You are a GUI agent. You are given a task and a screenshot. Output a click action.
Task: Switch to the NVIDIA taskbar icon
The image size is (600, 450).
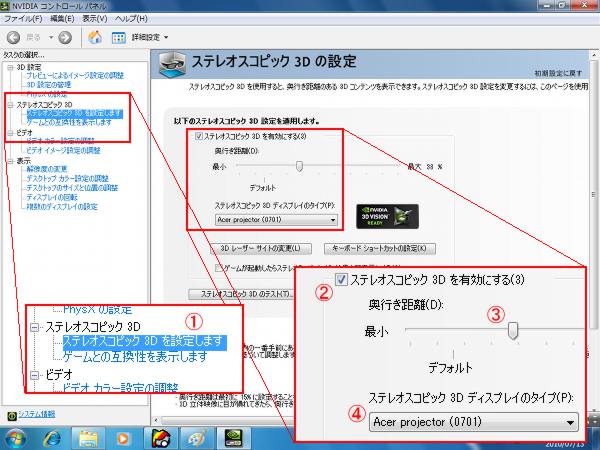pos(233,439)
